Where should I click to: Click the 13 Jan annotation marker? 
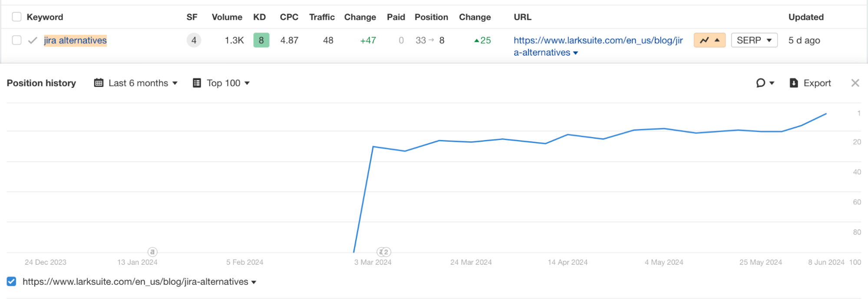(152, 252)
